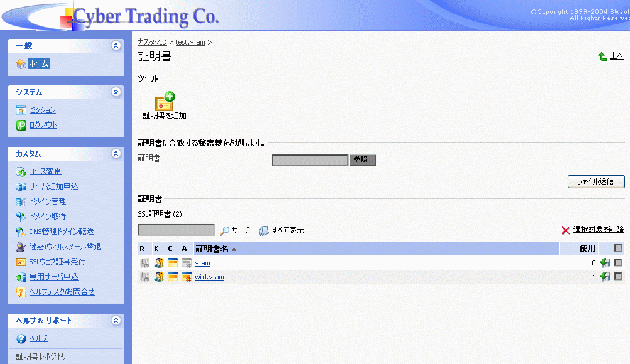
Task: Toggle the select-all checkbox in table header
Action: point(618,249)
